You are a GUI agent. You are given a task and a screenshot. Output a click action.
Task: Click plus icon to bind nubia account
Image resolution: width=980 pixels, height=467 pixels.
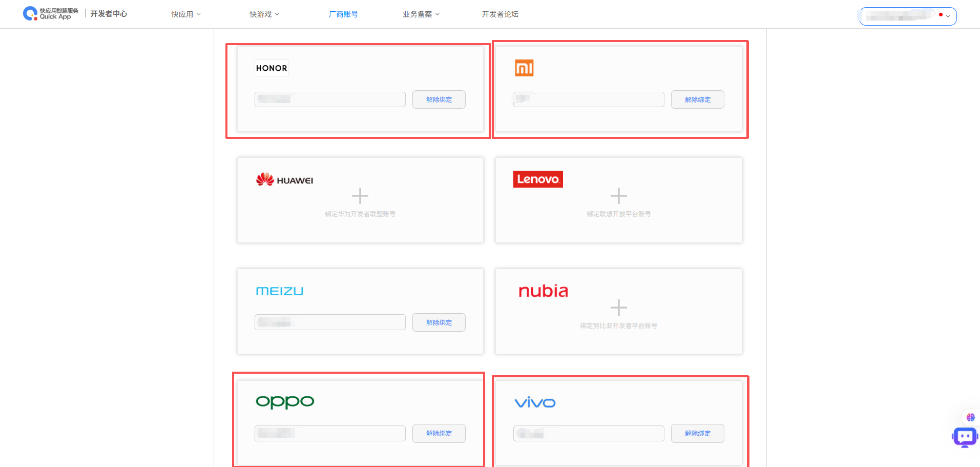618,308
